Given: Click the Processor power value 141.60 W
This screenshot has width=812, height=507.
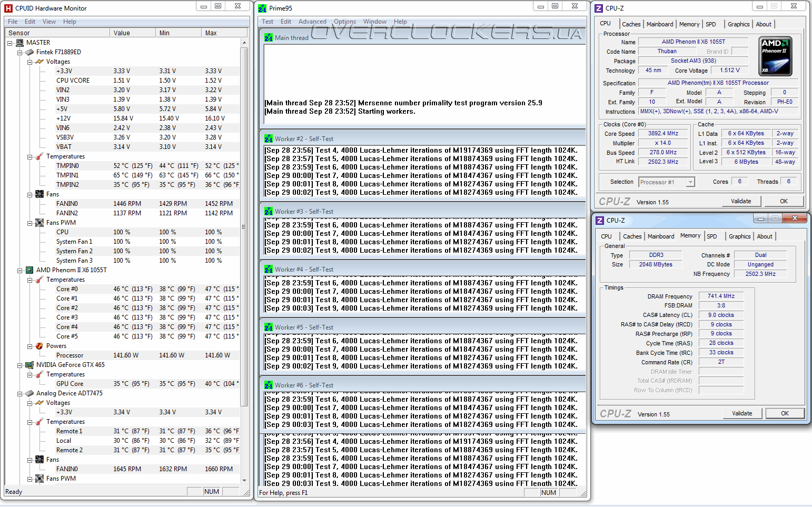Looking at the screenshot, I should point(126,355).
